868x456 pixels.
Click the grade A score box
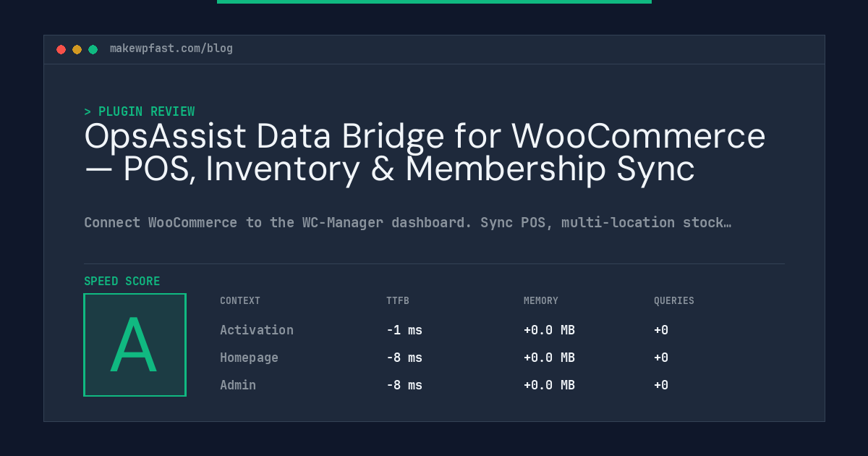(135, 345)
